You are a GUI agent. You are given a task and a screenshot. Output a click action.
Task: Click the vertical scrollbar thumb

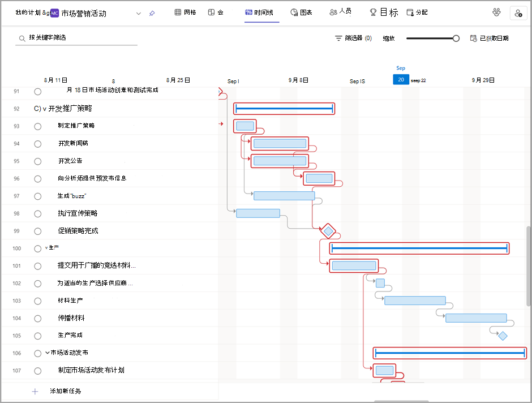529,266
